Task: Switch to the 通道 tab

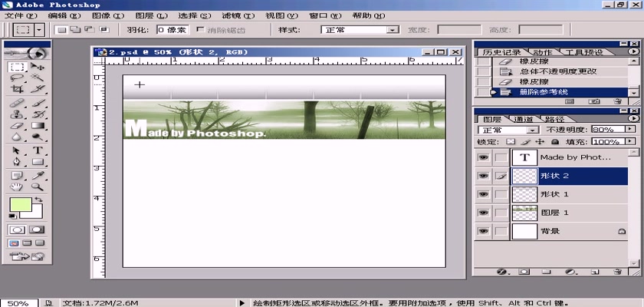Action: click(523, 119)
